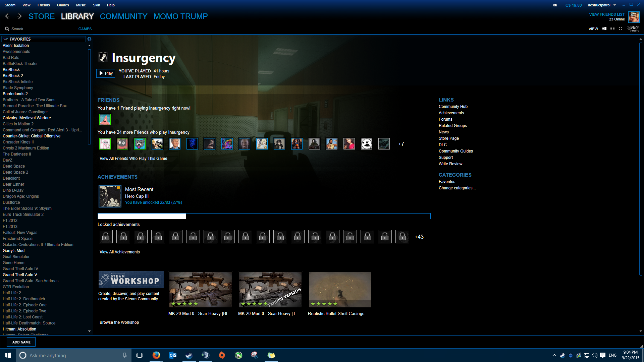Go forward with the right arrow
The width and height of the screenshot is (644, 362).
[x=19, y=16]
